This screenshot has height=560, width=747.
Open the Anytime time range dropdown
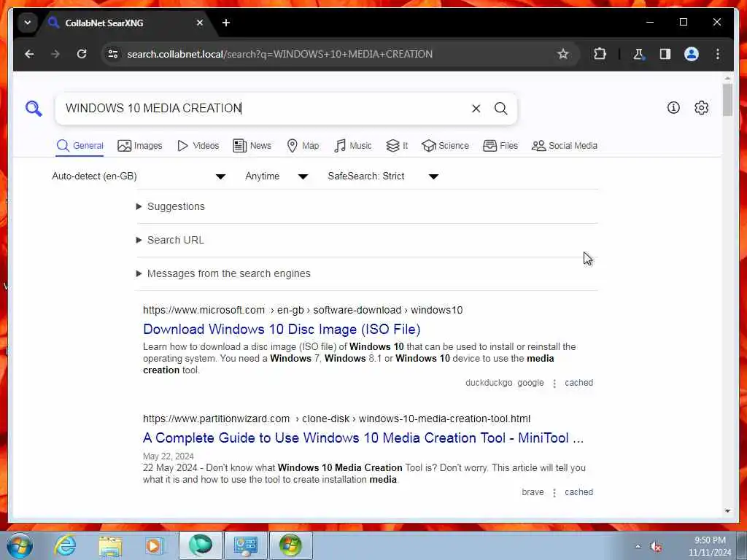coord(276,176)
